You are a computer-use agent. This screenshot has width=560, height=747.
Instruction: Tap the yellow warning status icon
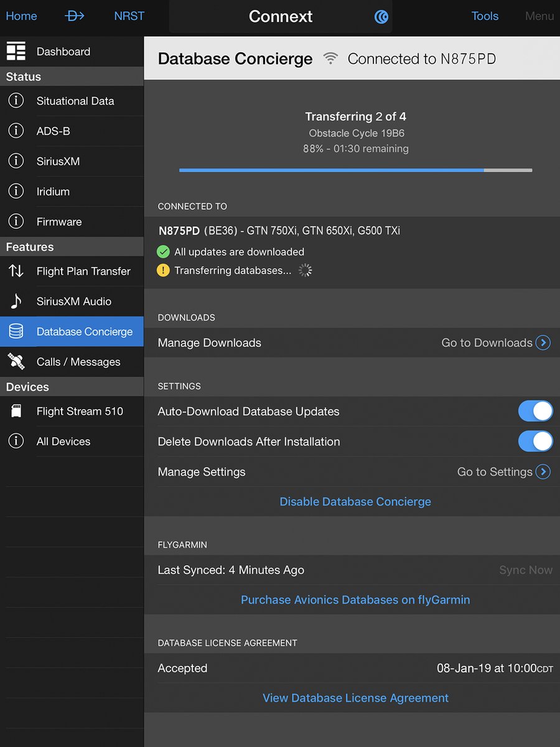(163, 270)
